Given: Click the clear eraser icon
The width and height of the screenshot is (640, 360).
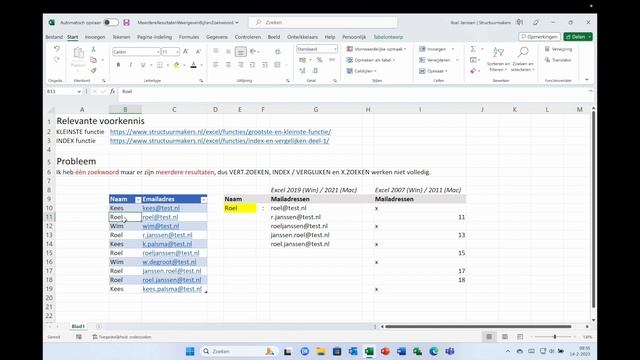Looking at the screenshot, I should click(473, 71).
